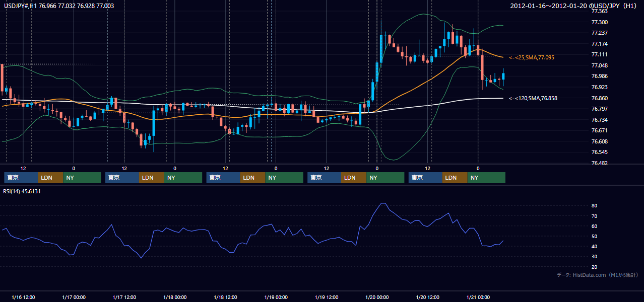Pick the NY session block for 1/18

[285, 178]
